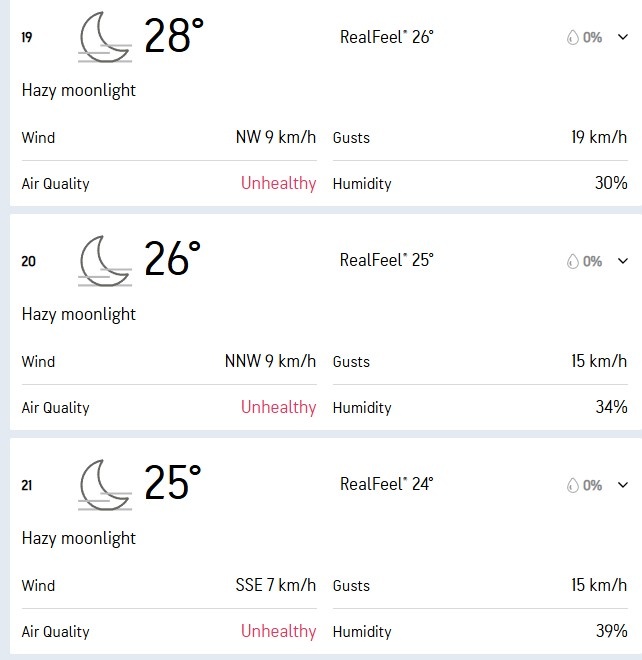Click the hazy moon icon for hour 19

105,37
